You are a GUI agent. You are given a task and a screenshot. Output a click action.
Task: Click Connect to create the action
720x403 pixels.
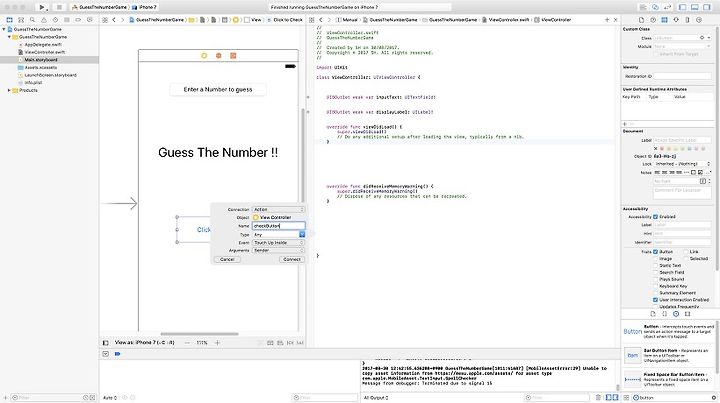pyautogui.click(x=292, y=259)
